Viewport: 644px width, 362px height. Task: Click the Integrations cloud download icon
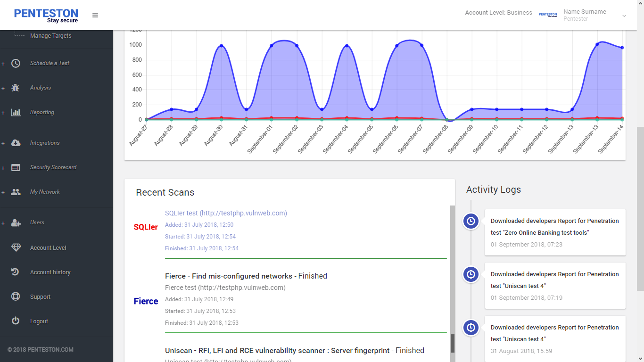tap(16, 143)
